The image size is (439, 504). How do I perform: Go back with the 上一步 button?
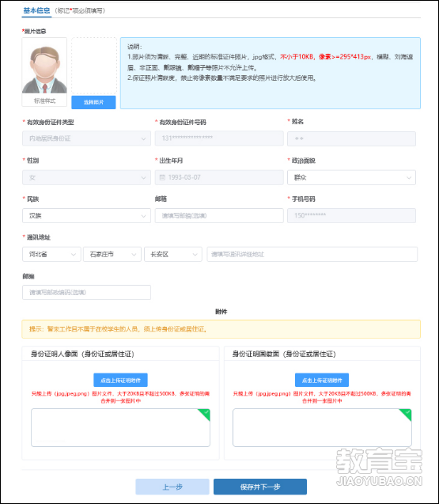point(172,487)
